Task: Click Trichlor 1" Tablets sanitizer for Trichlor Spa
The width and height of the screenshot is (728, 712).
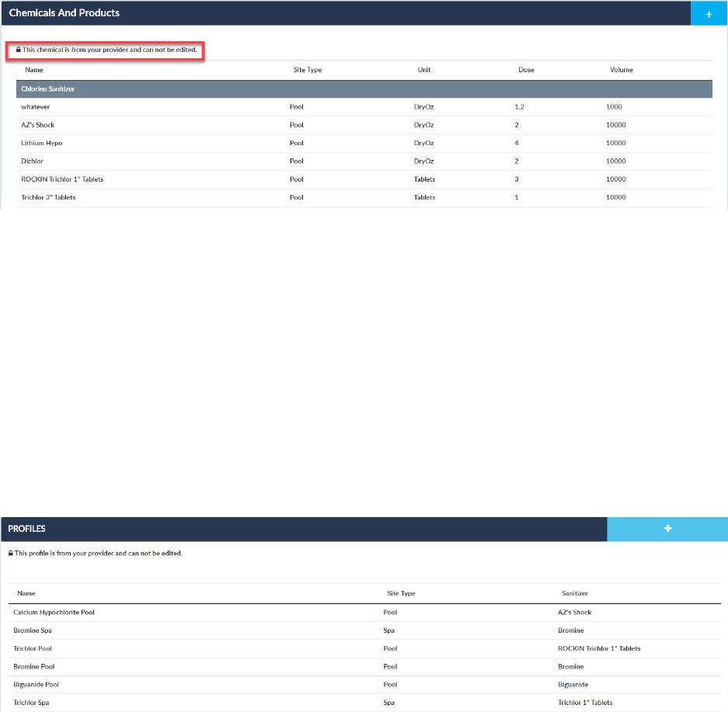Action: (x=585, y=703)
